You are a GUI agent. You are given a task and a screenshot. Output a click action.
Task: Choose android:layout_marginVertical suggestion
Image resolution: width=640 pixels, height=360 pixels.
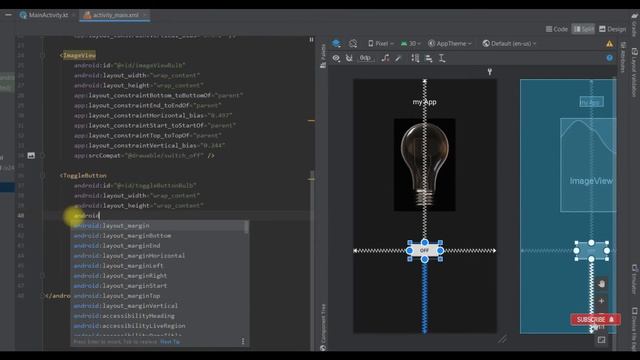click(x=159, y=306)
